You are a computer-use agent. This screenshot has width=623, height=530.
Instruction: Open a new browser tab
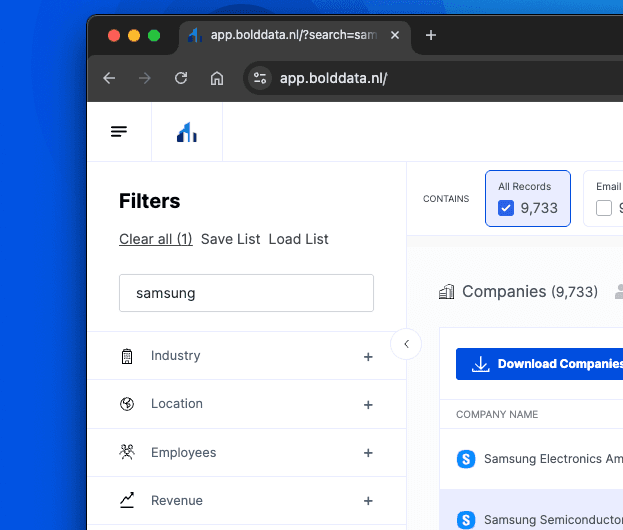[x=431, y=35]
